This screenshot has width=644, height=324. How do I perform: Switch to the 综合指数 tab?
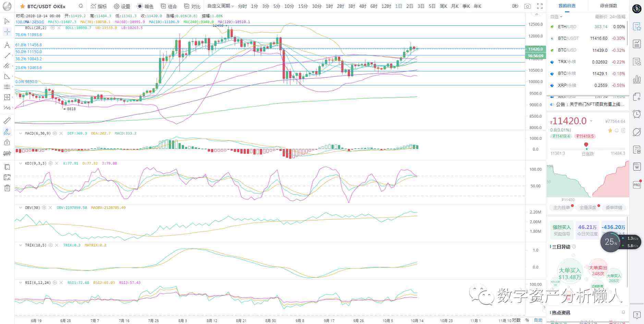609,6
